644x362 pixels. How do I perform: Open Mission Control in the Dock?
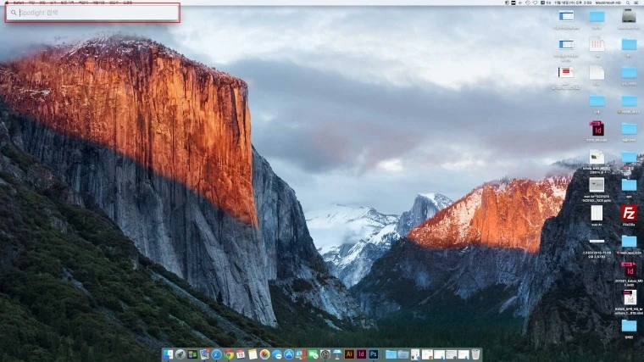[192, 354]
